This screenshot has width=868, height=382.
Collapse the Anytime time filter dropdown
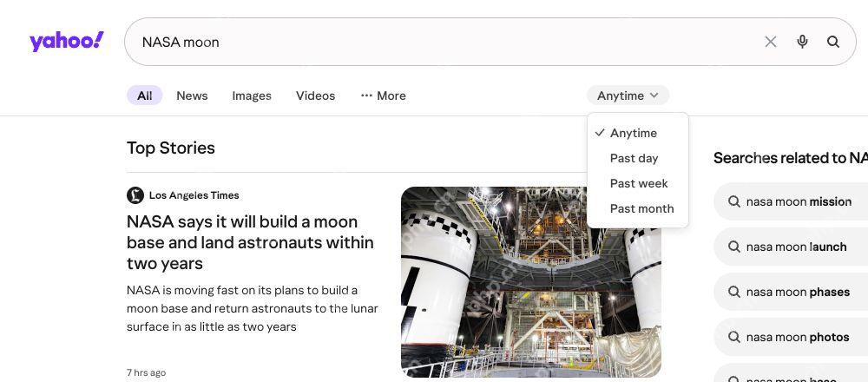(628, 95)
